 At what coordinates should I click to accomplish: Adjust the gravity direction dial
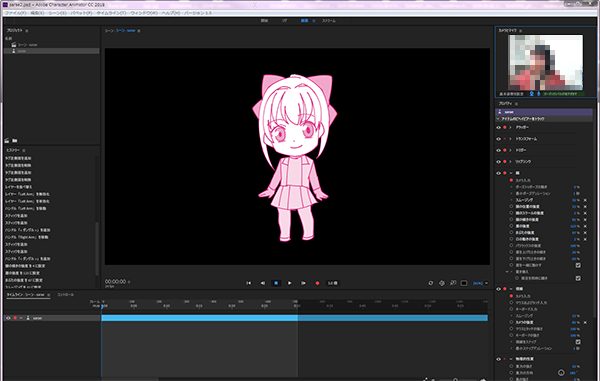(x=561, y=372)
